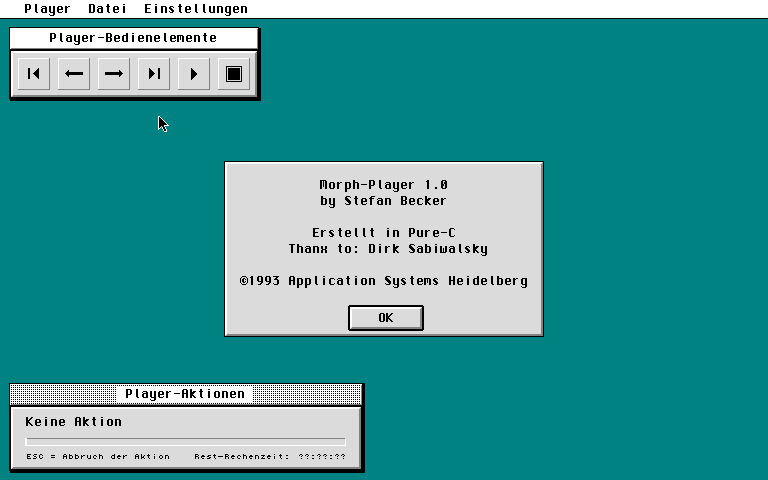Click the 'Thanx to: Dirk Sabiwalsky' line
This screenshot has width=768, height=480.
[x=388, y=249]
